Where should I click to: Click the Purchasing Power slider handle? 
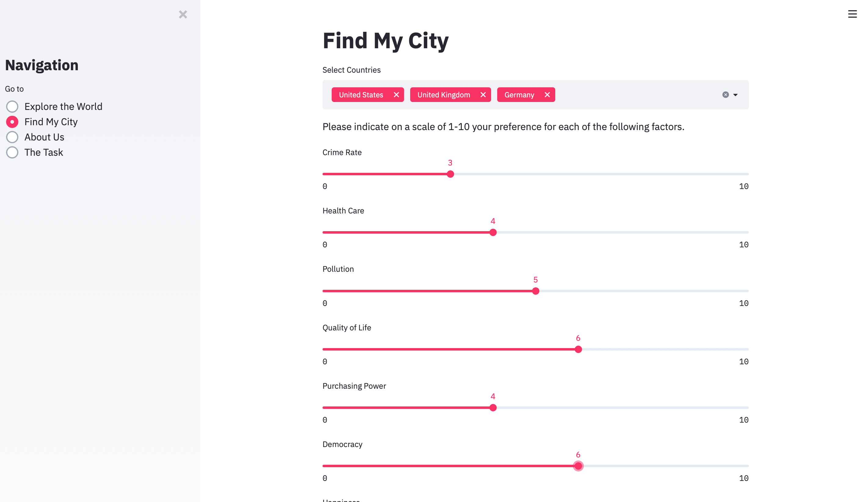click(x=493, y=408)
